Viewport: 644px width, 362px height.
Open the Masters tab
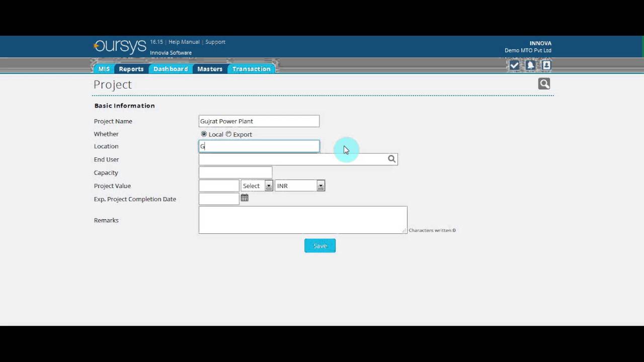[210, 69]
